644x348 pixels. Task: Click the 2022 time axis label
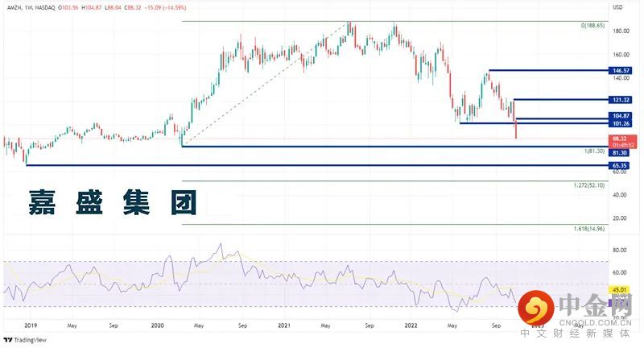[411, 325]
